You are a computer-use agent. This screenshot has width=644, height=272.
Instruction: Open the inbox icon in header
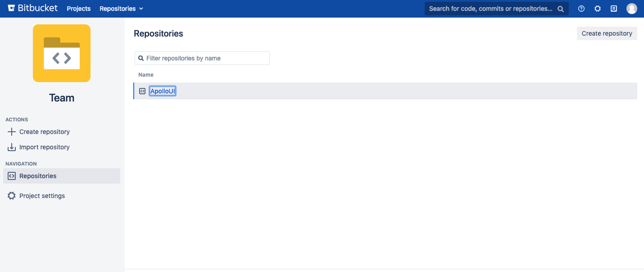click(x=614, y=9)
